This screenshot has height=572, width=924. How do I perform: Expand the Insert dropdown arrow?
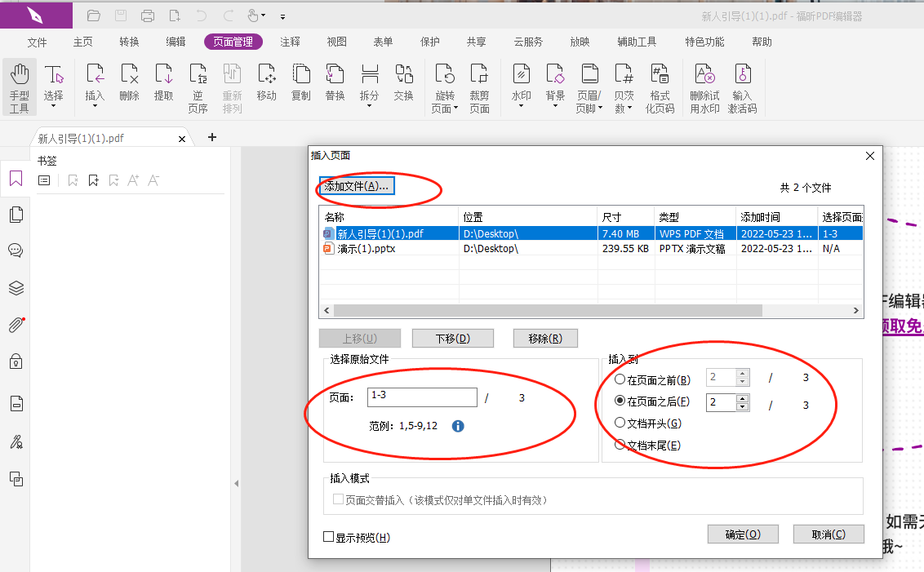(95, 107)
